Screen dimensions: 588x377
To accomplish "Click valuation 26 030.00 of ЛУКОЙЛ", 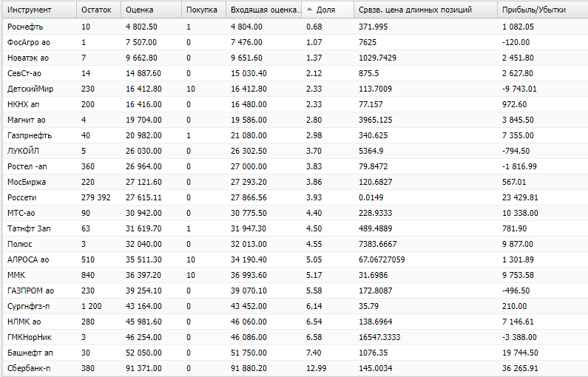I will [x=143, y=151].
